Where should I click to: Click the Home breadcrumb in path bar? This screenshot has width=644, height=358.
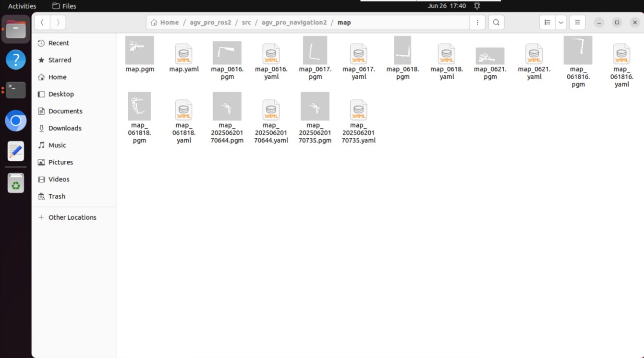(165, 23)
